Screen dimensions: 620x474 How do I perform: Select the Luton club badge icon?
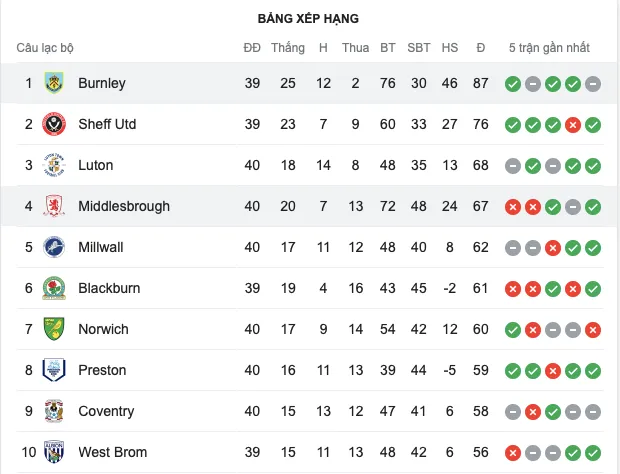pyautogui.click(x=53, y=165)
